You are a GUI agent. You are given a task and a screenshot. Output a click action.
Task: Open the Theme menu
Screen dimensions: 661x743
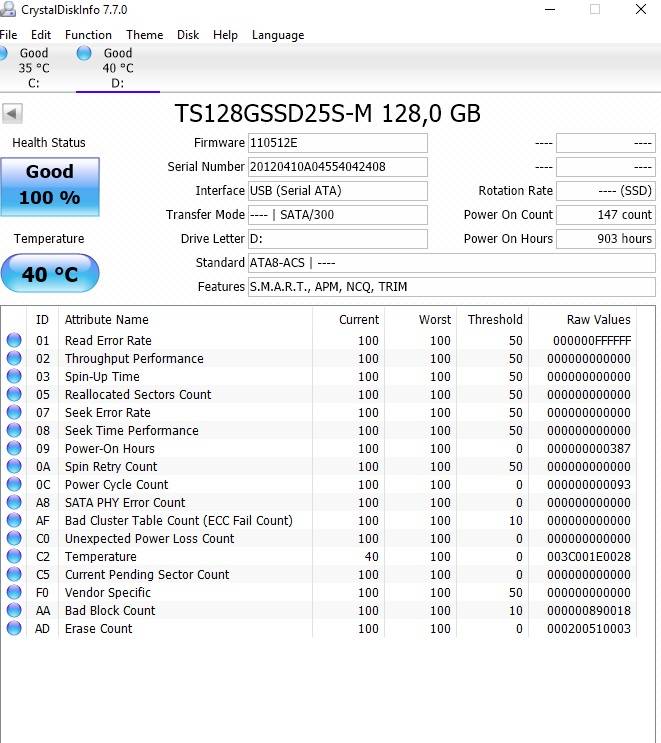[144, 35]
